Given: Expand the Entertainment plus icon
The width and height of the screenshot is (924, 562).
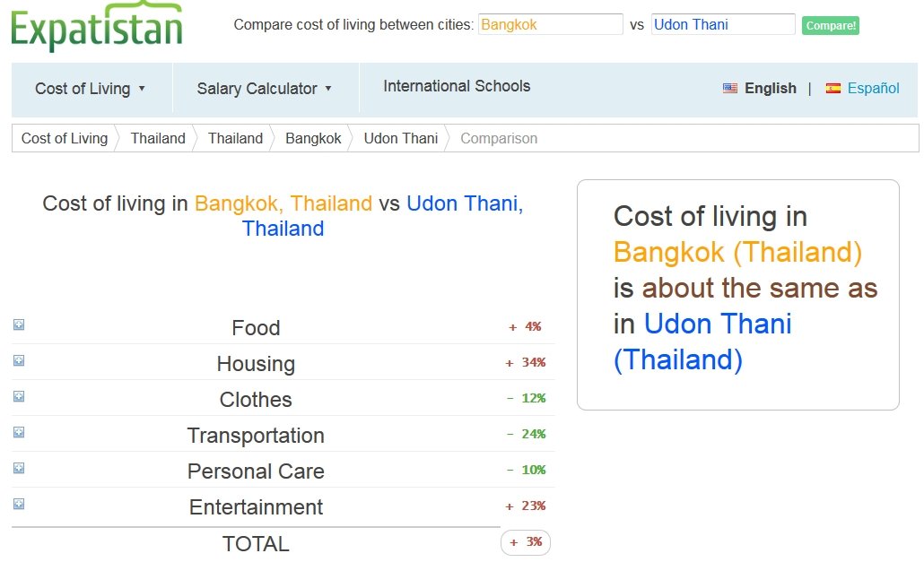Looking at the screenshot, I should pyautogui.click(x=19, y=504).
